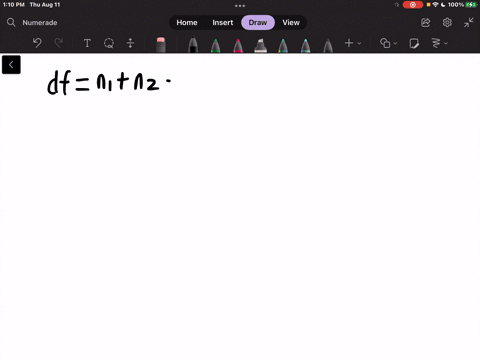Screen dimensions: 480x360
Task: Open the Insert tab
Action: (x=223, y=22)
